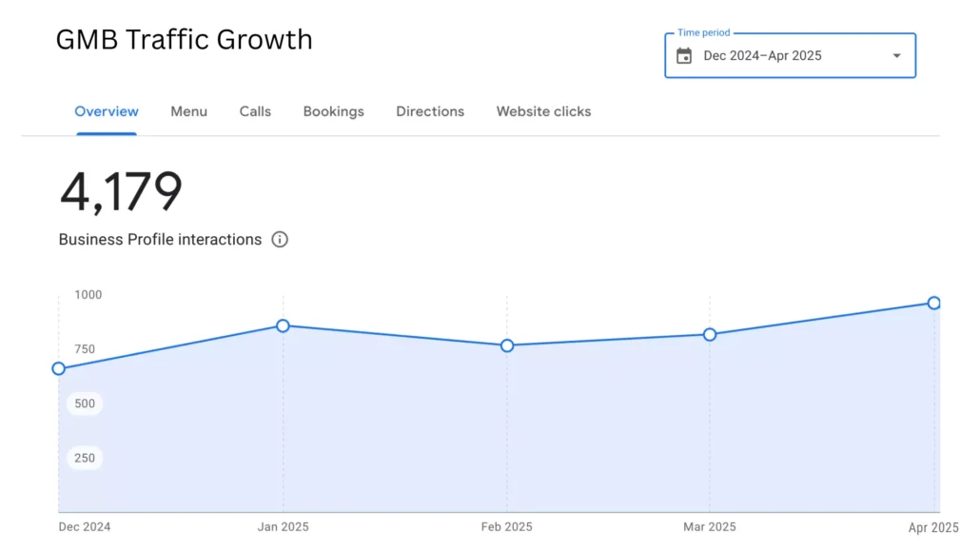Switch to the Menu tab

(188, 111)
